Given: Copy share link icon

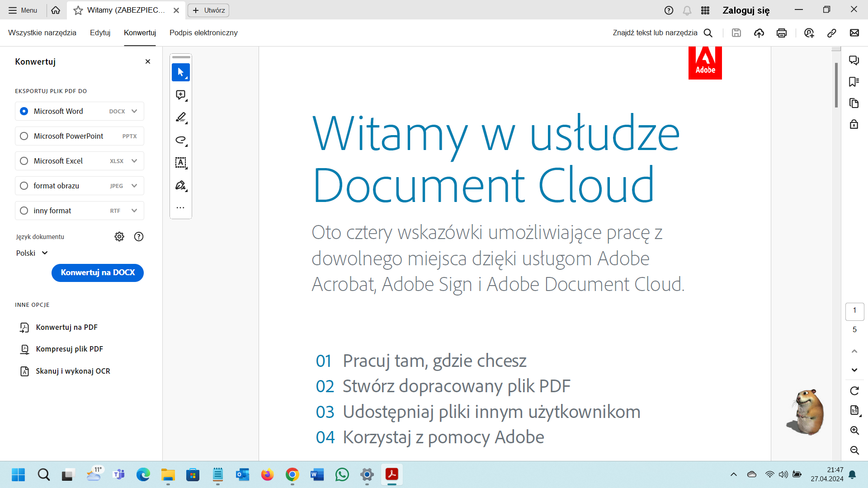Looking at the screenshot, I should click(832, 33).
